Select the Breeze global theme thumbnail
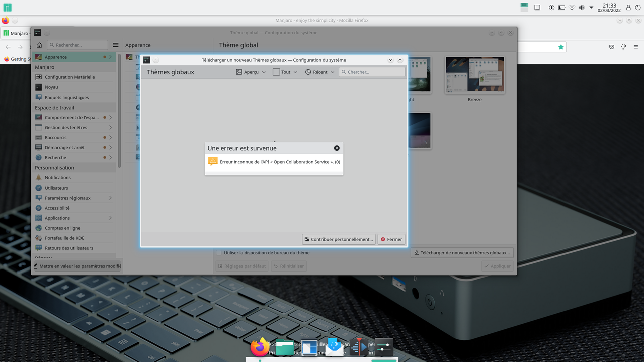This screenshot has width=644, height=362. tap(474, 75)
